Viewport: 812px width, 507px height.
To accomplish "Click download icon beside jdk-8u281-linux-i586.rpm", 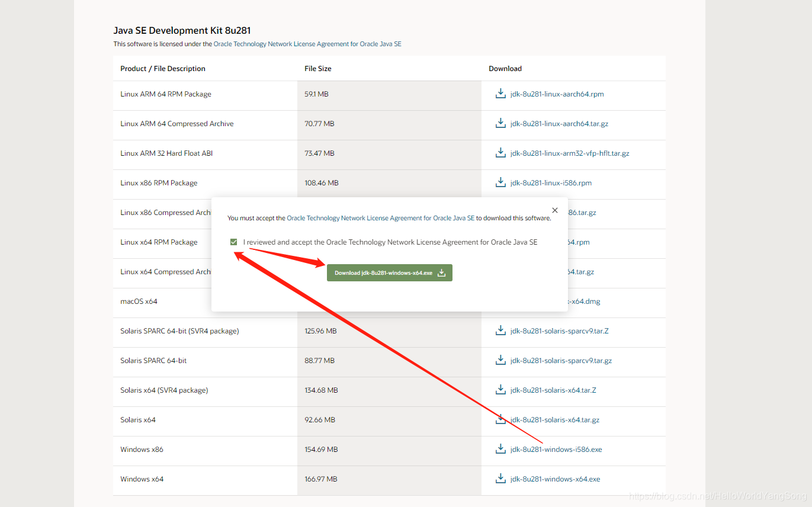I will click(x=500, y=182).
